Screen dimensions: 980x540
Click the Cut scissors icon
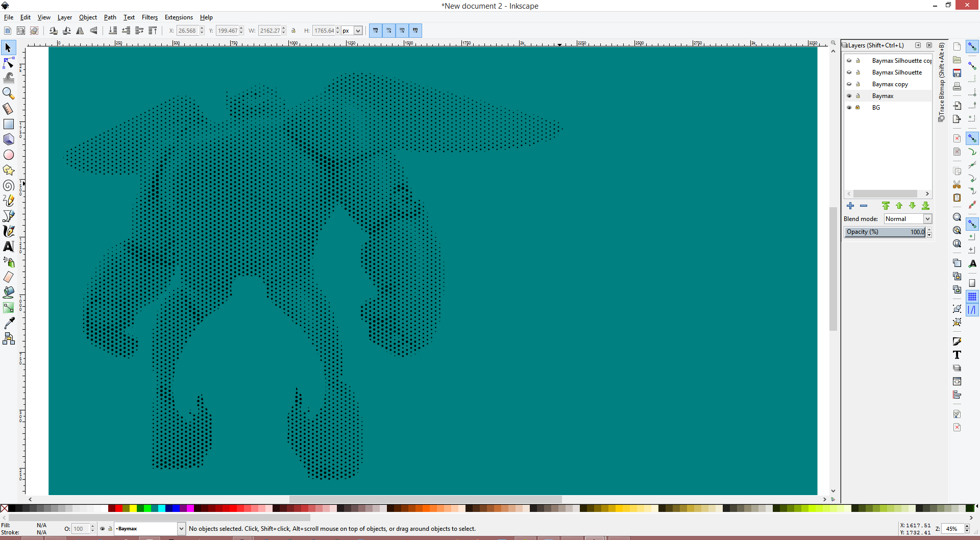tap(957, 184)
